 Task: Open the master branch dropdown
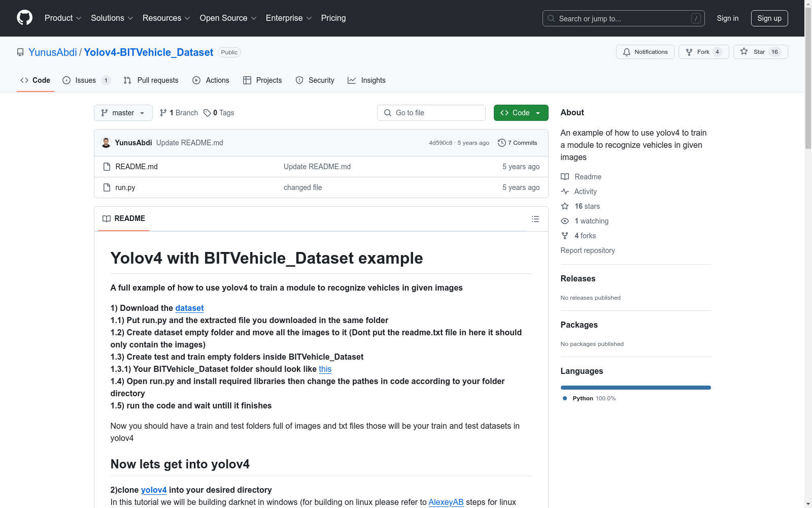tap(123, 113)
